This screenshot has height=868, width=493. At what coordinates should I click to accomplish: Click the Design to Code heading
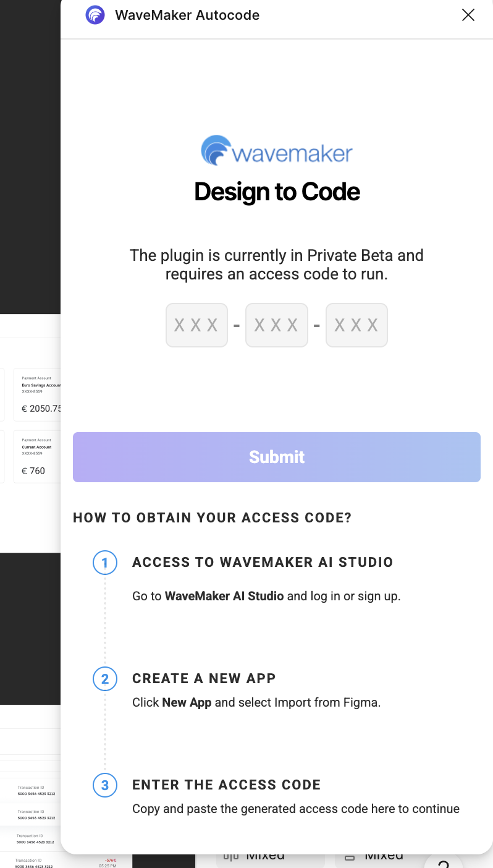pos(277,192)
